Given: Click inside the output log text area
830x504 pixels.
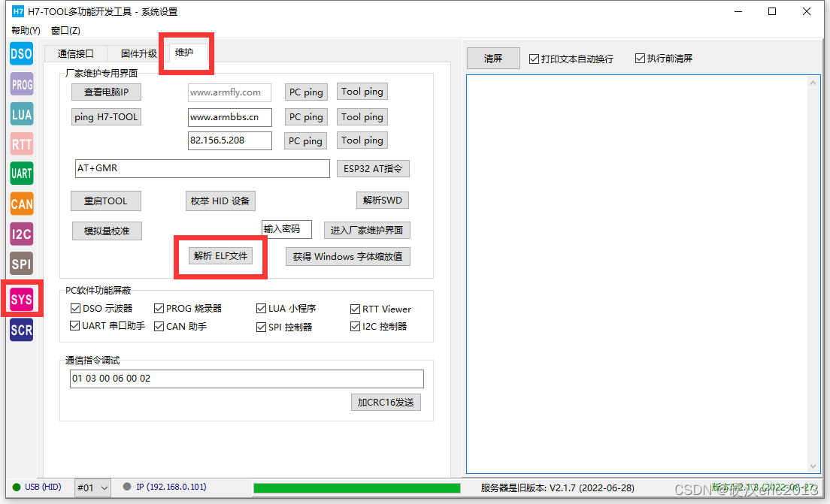Looking at the screenshot, I should click(x=638, y=274).
